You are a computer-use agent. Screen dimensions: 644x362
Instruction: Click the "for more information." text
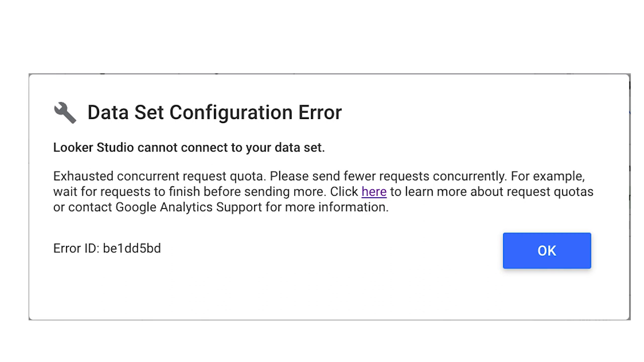(327, 207)
